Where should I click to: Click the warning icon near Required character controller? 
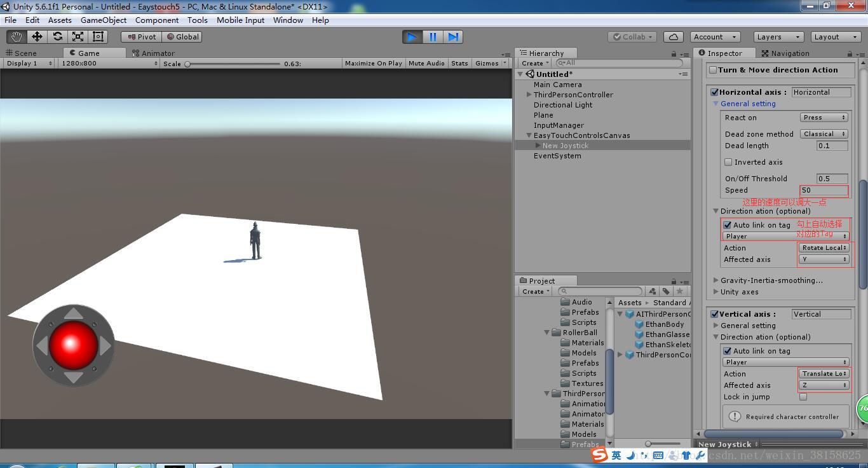click(x=735, y=416)
